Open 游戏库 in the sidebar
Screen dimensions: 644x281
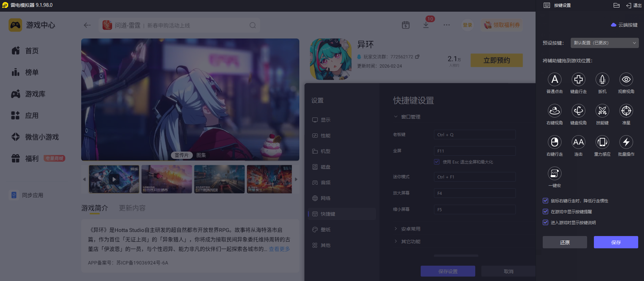tap(28, 94)
